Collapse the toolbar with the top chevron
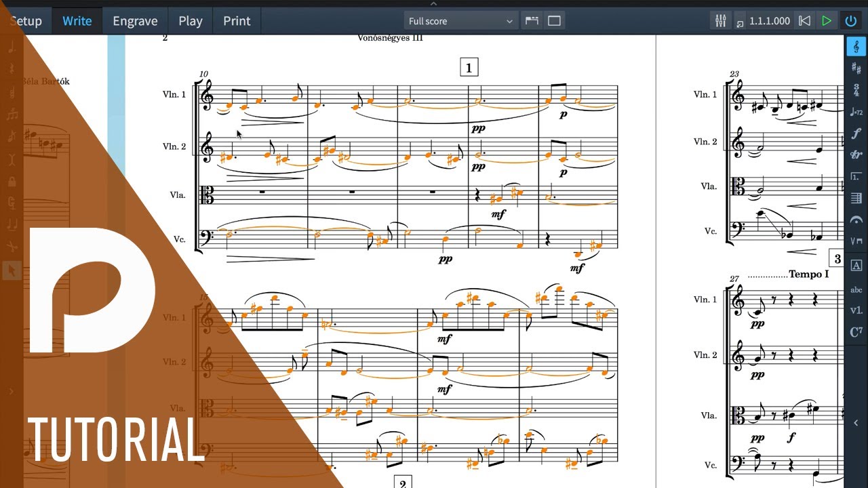Viewport: 868px width, 488px height. click(x=434, y=3)
